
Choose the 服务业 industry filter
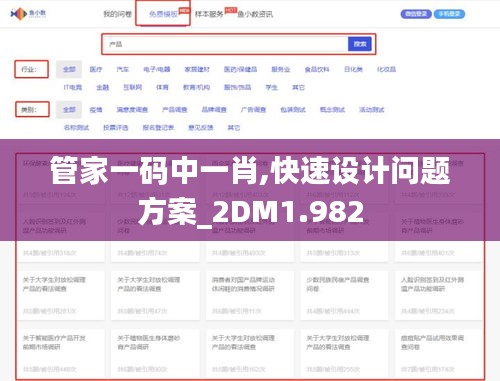point(281,69)
